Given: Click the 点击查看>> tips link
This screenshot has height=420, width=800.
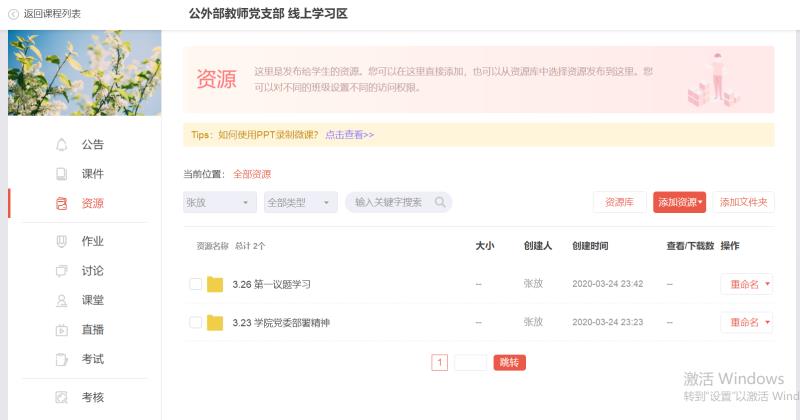Looking at the screenshot, I should (x=349, y=135).
